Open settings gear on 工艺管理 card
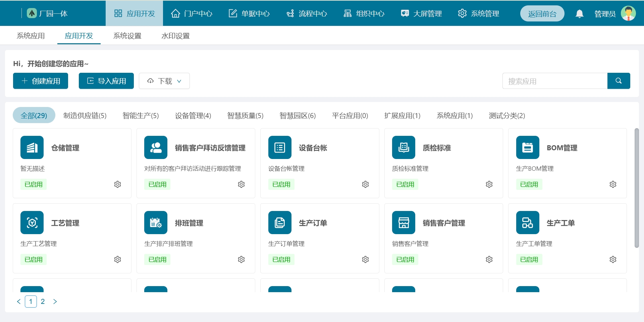 pyautogui.click(x=117, y=260)
